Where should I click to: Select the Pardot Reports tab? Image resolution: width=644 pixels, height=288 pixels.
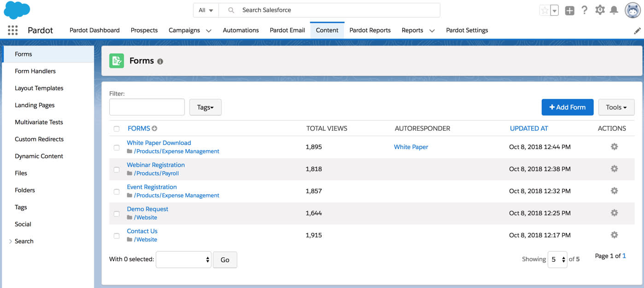[370, 30]
